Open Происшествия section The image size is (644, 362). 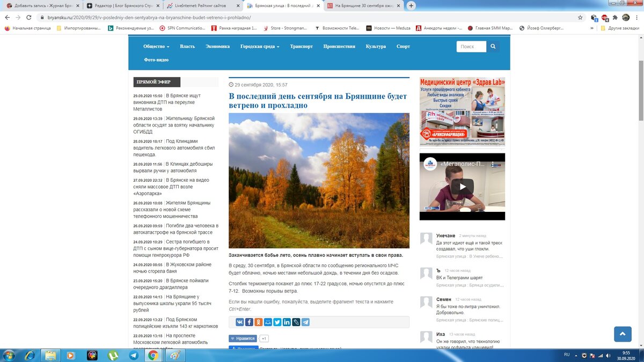click(x=339, y=47)
